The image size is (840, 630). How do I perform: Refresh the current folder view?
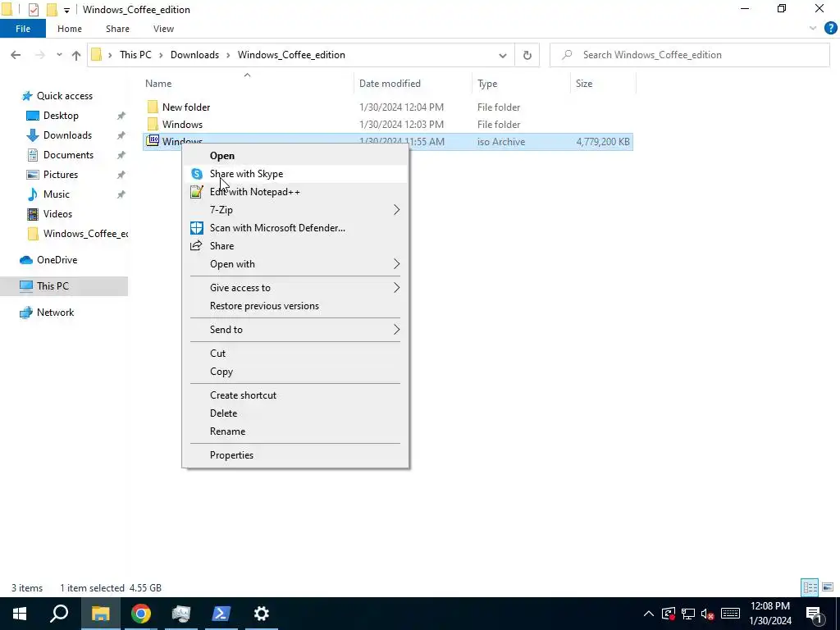pyautogui.click(x=527, y=55)
